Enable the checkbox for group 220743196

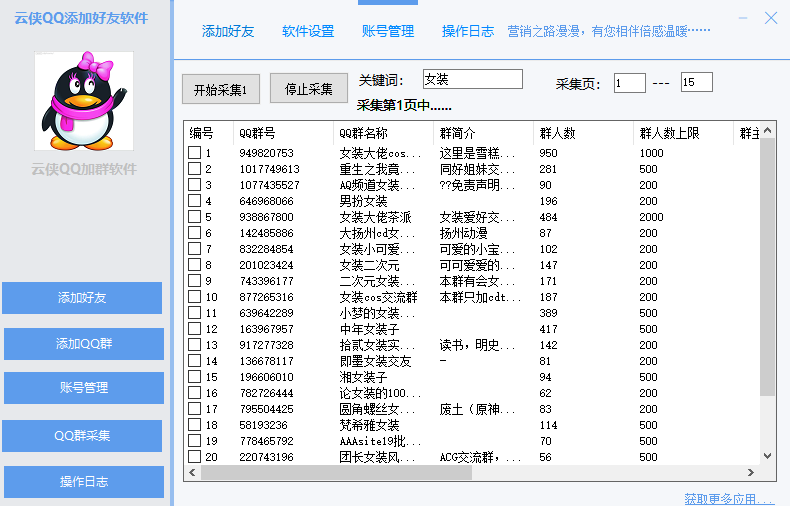(x=195, y=457)
